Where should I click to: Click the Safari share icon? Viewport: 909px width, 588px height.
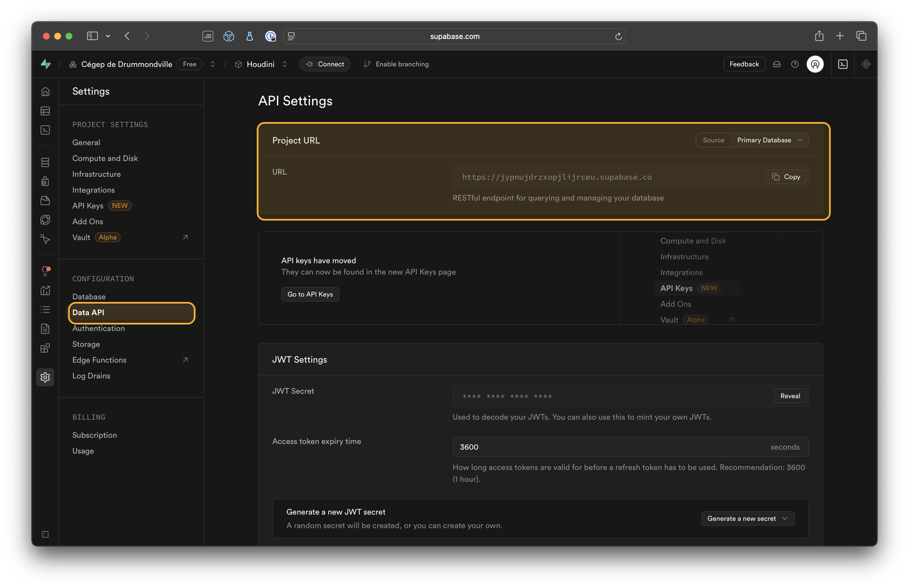(819, 36)
